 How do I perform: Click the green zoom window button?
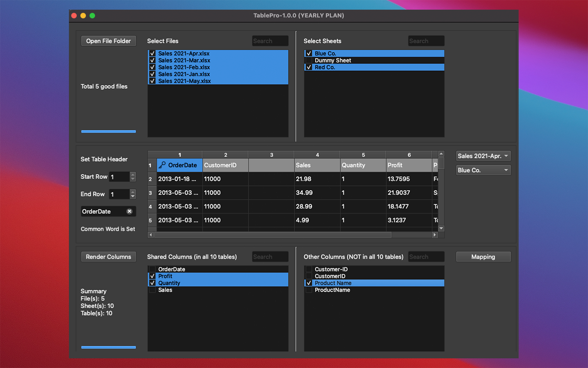[92, 16]
